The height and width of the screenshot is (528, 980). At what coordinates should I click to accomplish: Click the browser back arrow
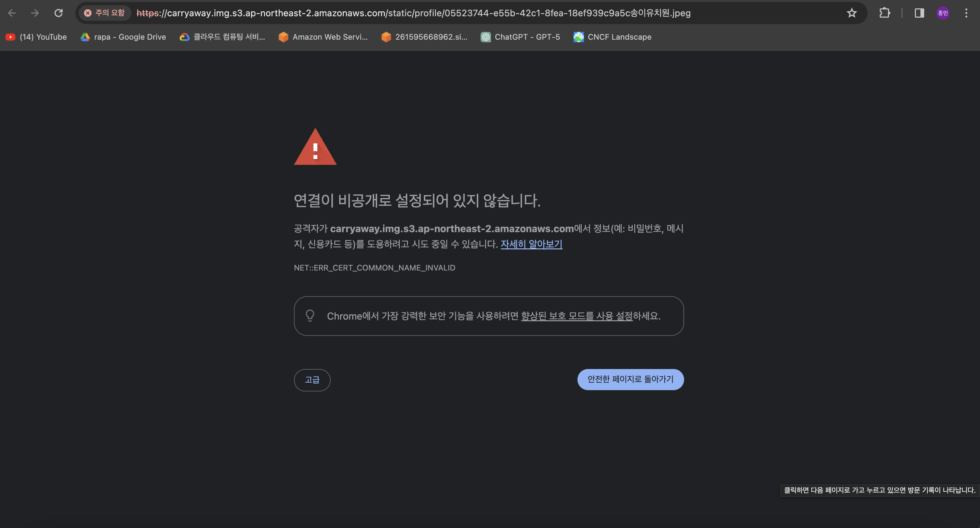(x=12, y=13)
